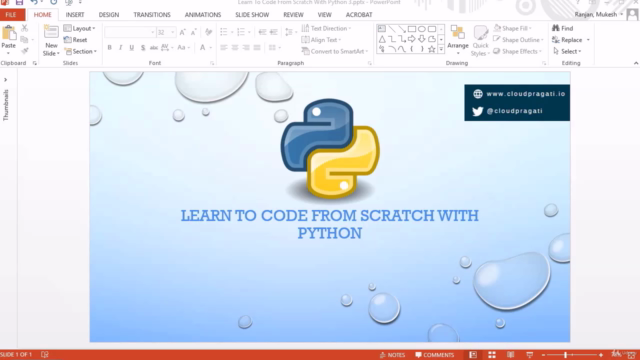
Task: Open the Shape Fill dropdown
Action: tap(513, 28)
